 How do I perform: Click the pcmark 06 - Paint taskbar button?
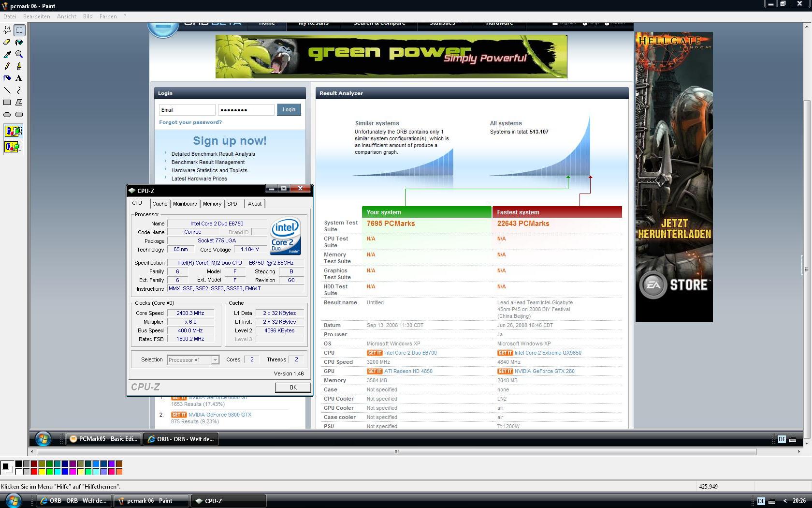point(151,501)
